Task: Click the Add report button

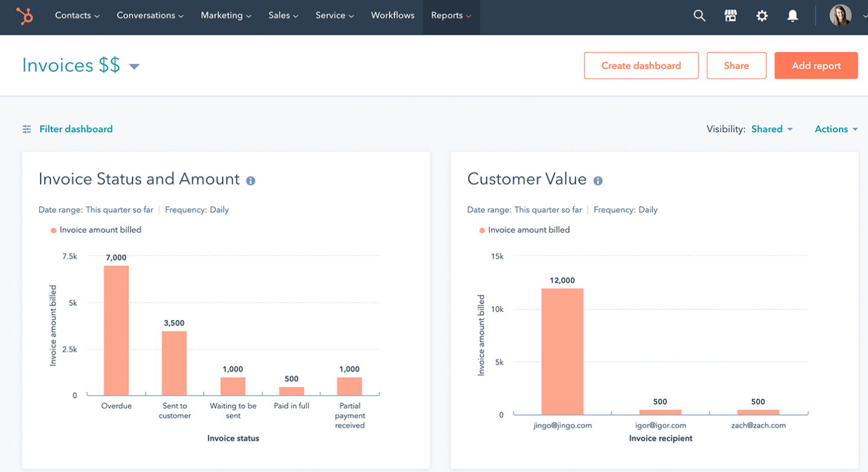Action: pyautogui.click(x=816, y=65)
